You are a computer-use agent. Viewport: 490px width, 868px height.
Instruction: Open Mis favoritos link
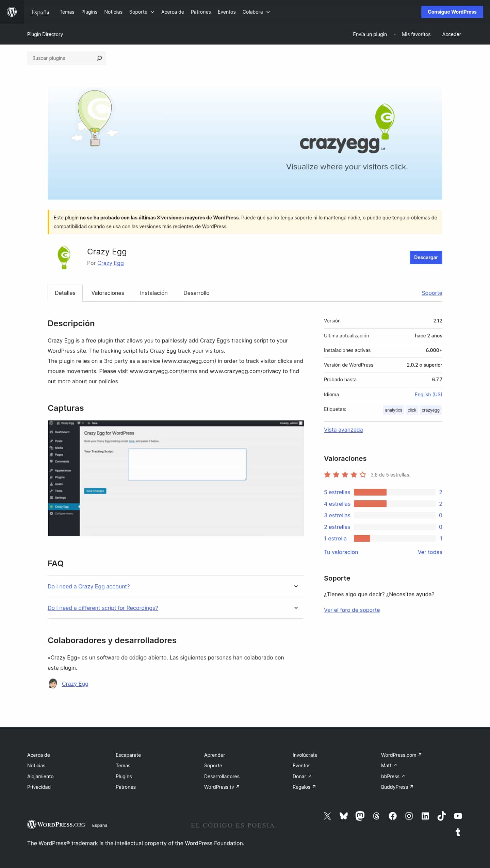(x=416, y=34)
